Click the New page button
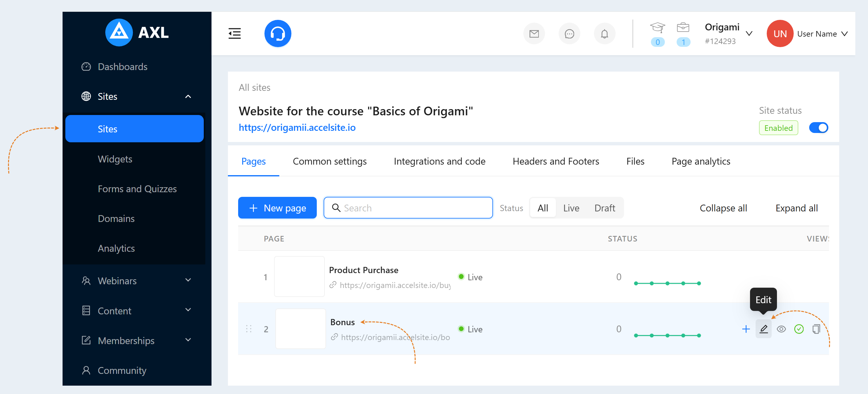868x394 pixels. click(x=277, y=208)
